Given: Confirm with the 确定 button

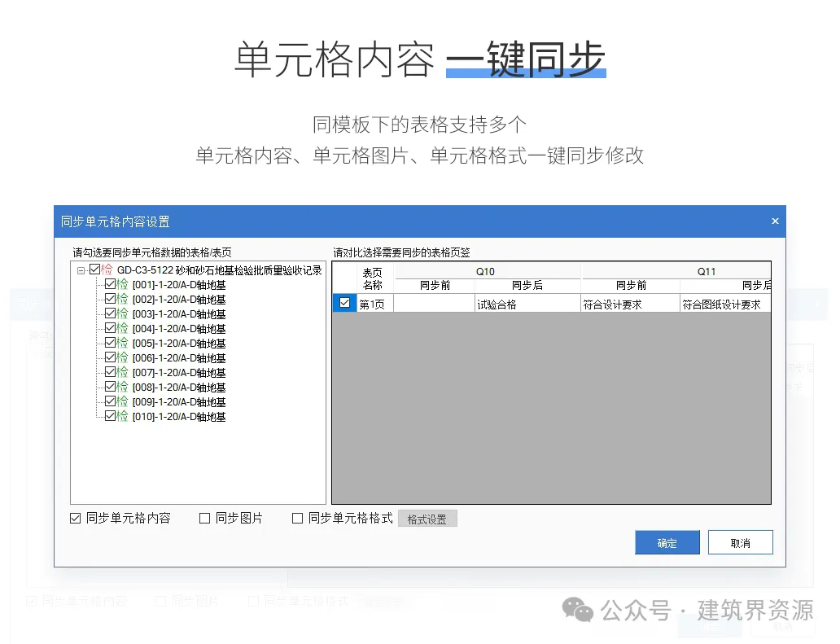Looking at the screenshot, I should click(x=667, y=542).
